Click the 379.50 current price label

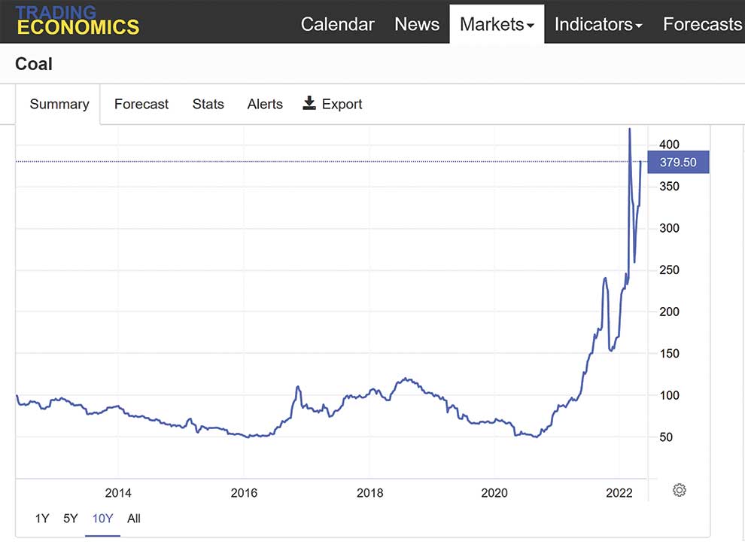(678, 162)
